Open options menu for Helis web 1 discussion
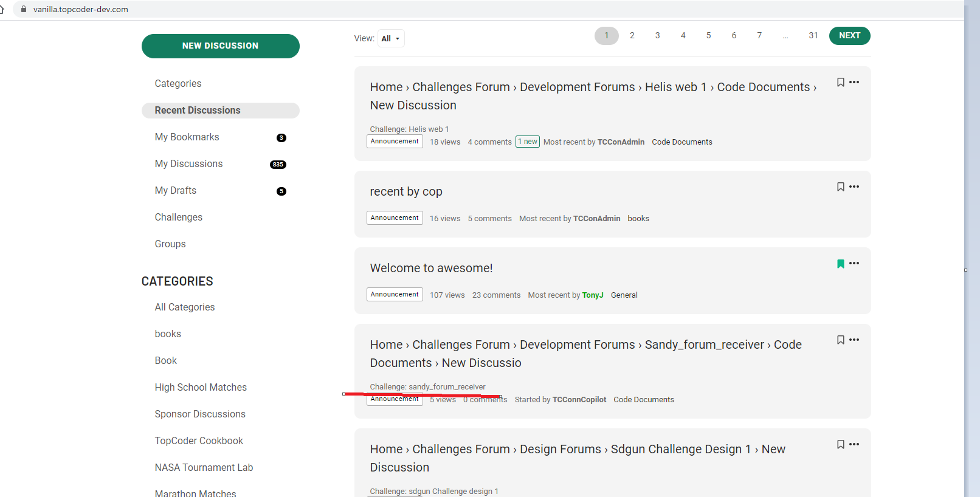This screenshot has height=497, width=980. tap(854, 82)
